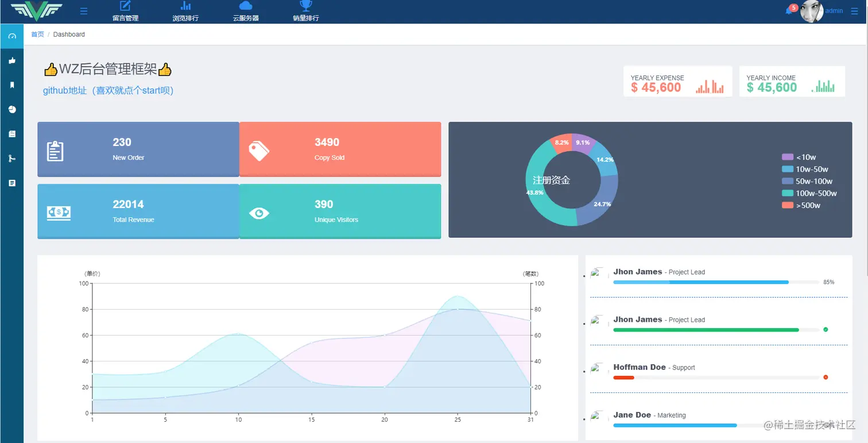Select Jane Doe name in team list
This screenshot has height=443, width=868.
coord(632,414)
